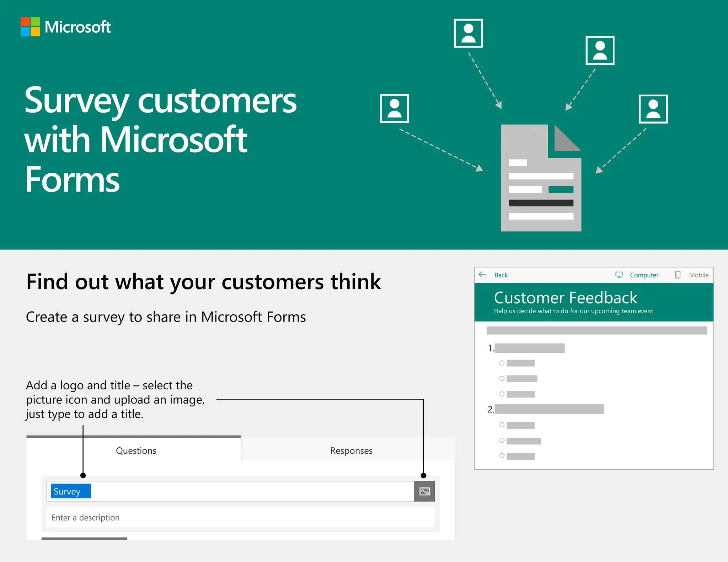Click the top-left person icon above document
Viewport: 728px width, 562px height.
[468, 33]
